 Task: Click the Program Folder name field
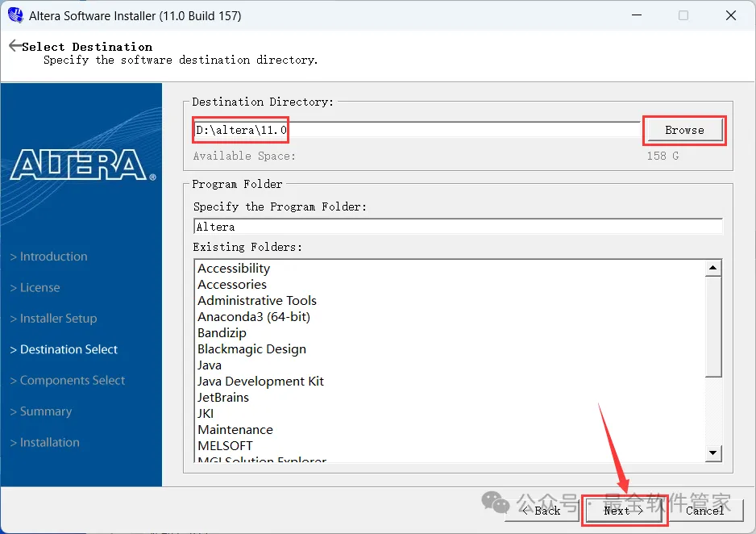[x=458, y=226]
